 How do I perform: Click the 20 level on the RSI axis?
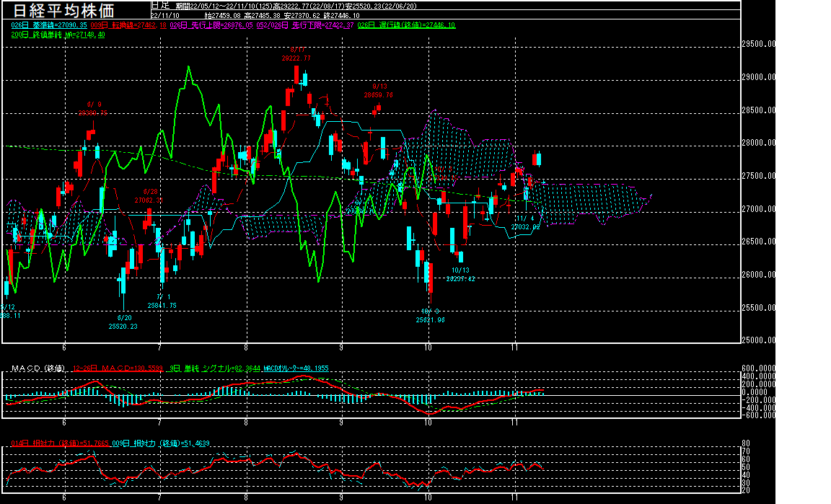[746, 490]
